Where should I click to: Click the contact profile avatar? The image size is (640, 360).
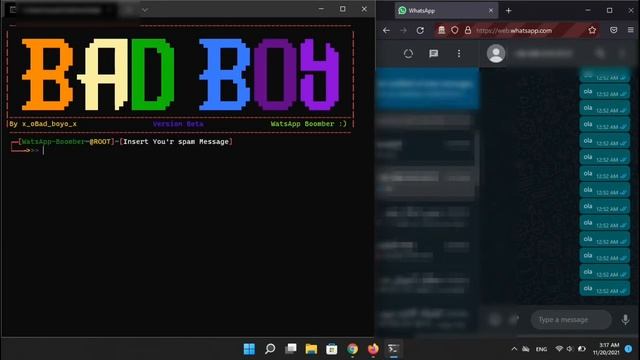pos(496,53)
